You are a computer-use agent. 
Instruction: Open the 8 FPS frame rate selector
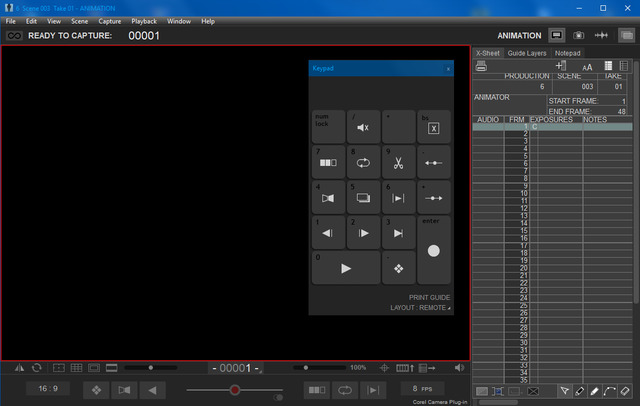point(421,388)
